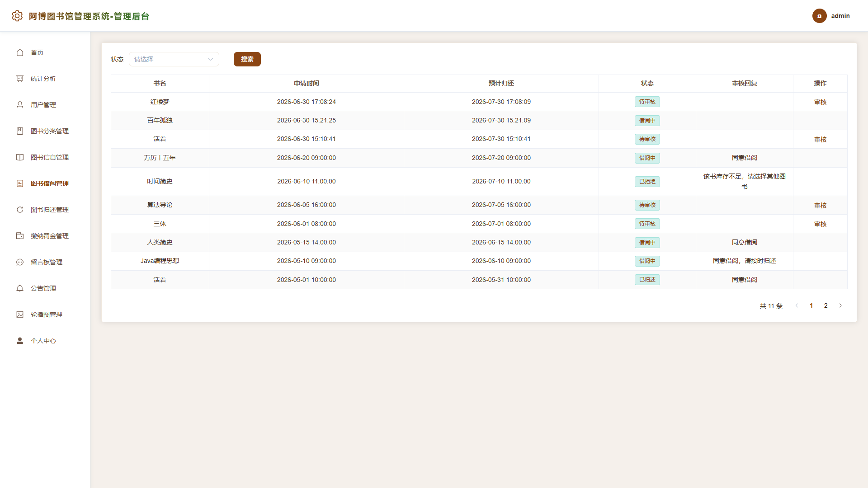This screenshot has width=868, height=488.
Task: Click the 搜索 button
Action: (x=247, y=59)
